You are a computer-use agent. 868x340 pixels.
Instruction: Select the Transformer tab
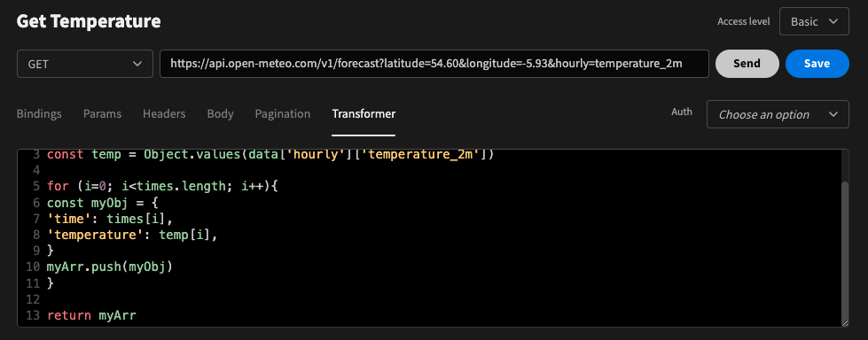364,114
